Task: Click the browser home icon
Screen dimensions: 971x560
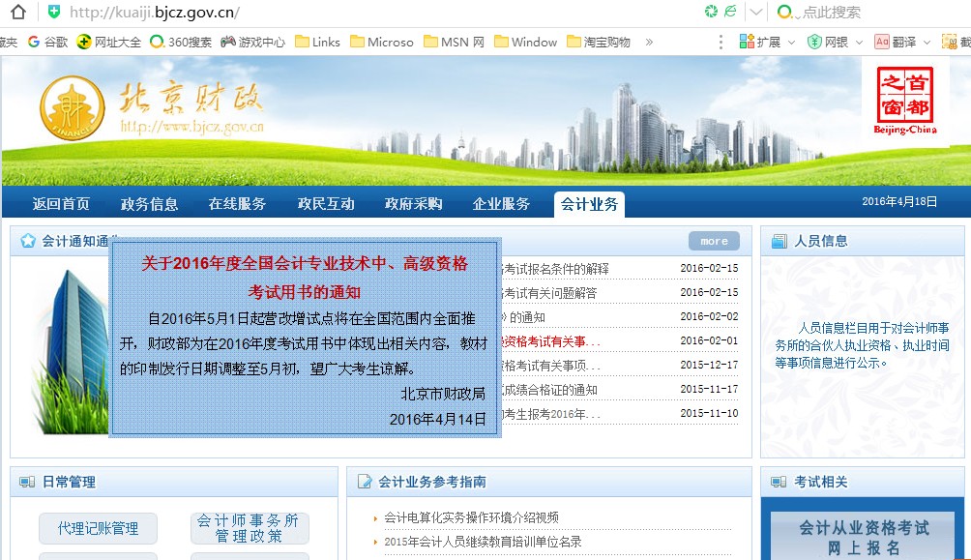Action: coord(18,12)
